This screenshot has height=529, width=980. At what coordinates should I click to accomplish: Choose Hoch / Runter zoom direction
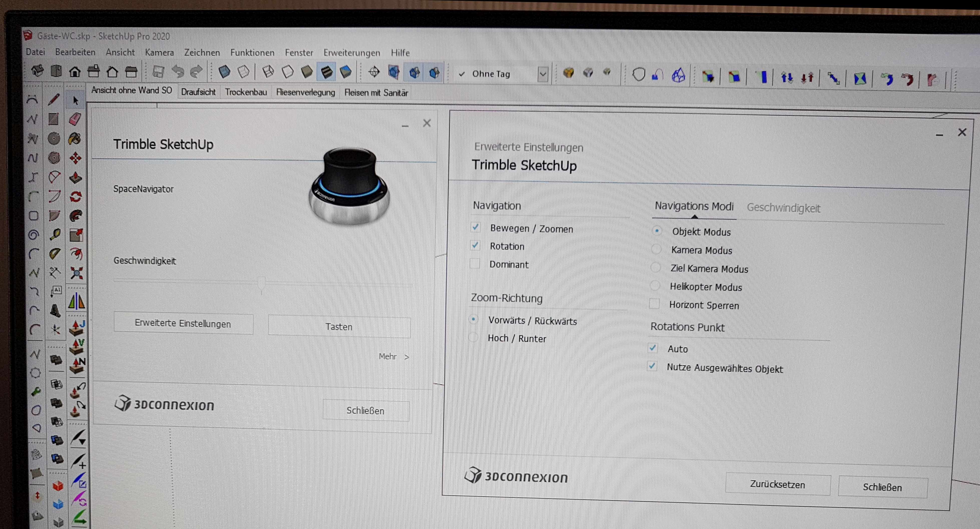473,337
